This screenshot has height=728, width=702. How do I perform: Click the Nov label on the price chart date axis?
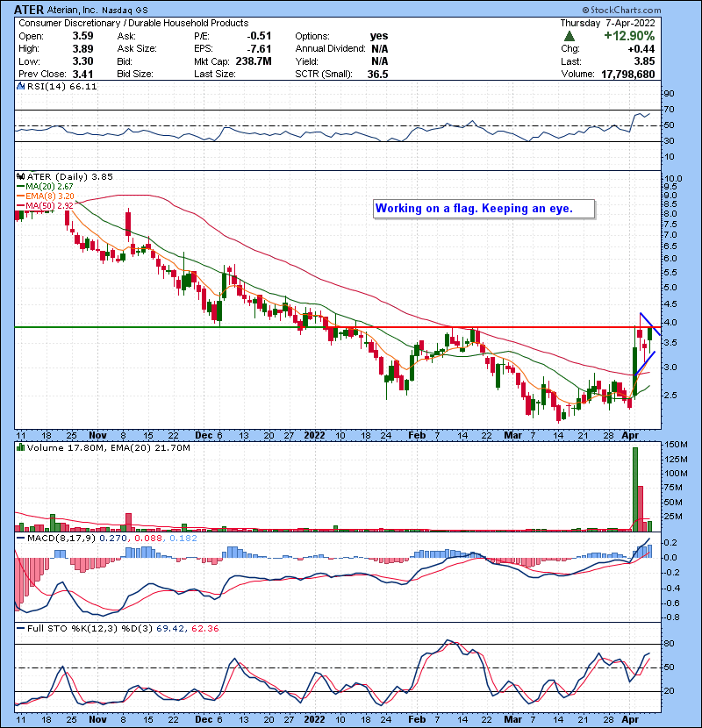tap(97, 436)
